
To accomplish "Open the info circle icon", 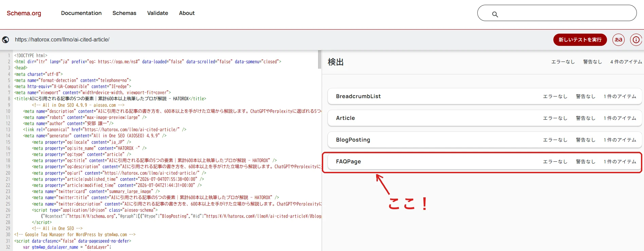I will point(636,40).
